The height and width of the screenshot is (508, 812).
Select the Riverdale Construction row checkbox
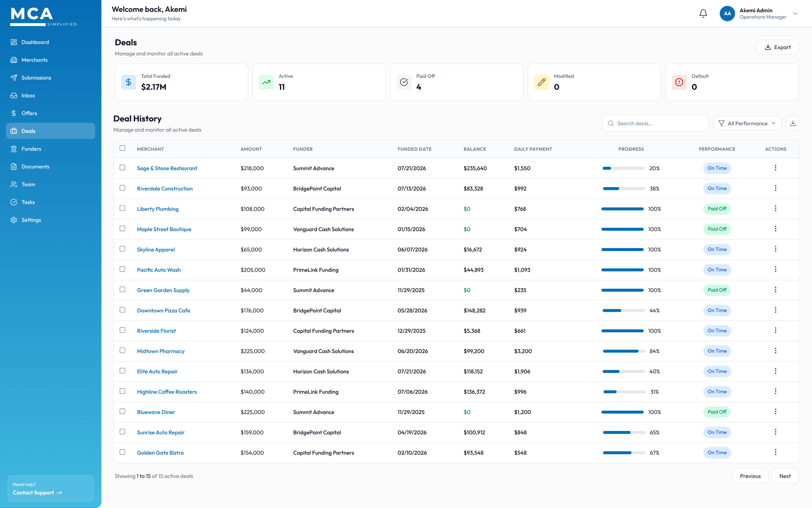tap(122, 188)
